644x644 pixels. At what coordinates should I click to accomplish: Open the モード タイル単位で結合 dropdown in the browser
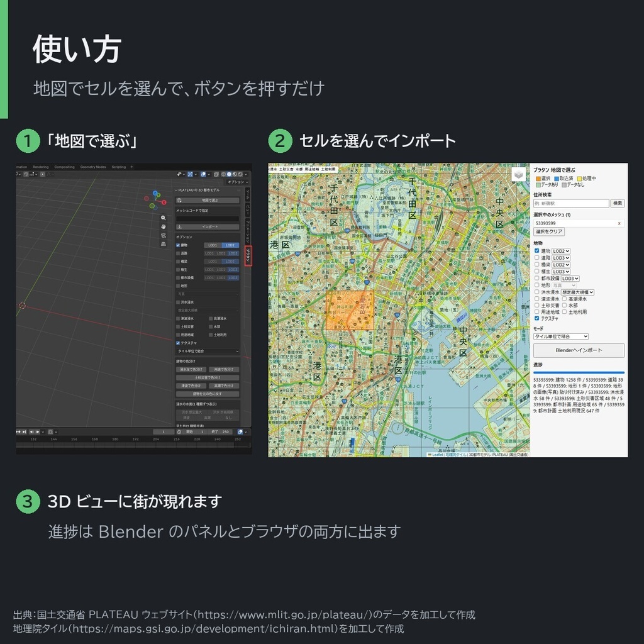[x=561, y=336]
